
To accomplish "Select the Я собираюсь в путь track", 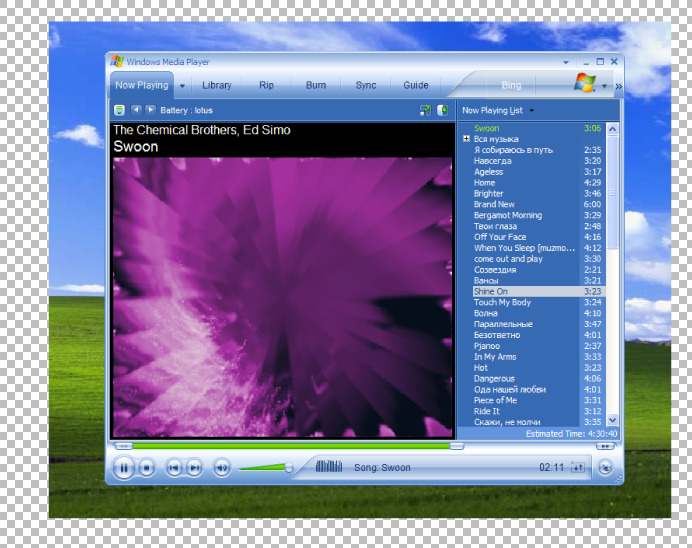I will [537, 150].
